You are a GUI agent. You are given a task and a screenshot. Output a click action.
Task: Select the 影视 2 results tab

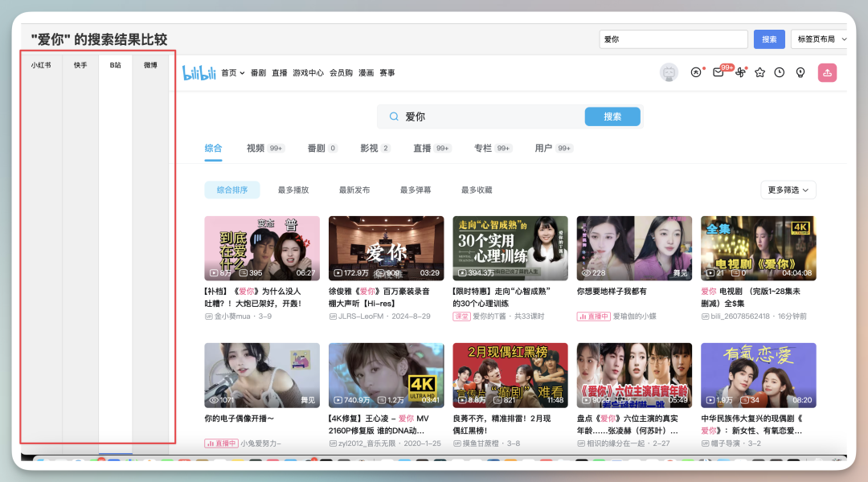[x=375, y=149]
